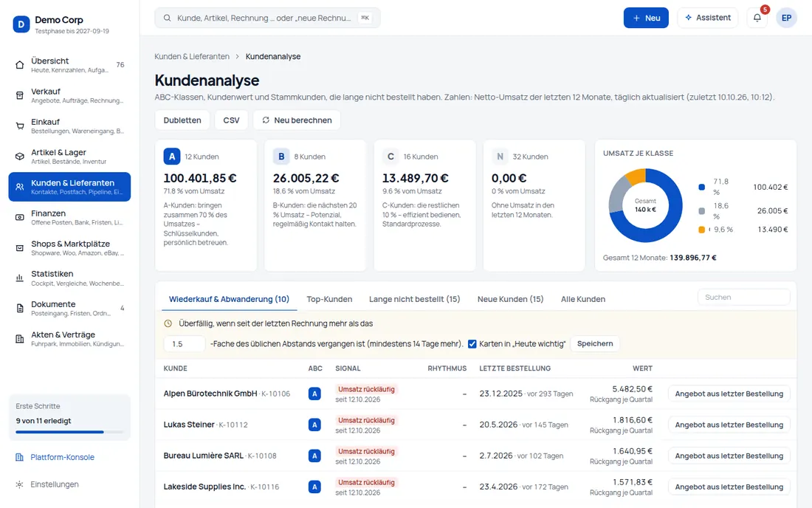The height and width of the screenshot is (508, 812).
Task: Create Angebot aus letzter Bestellung for Lukas Steiner
Action: point(729,425)
